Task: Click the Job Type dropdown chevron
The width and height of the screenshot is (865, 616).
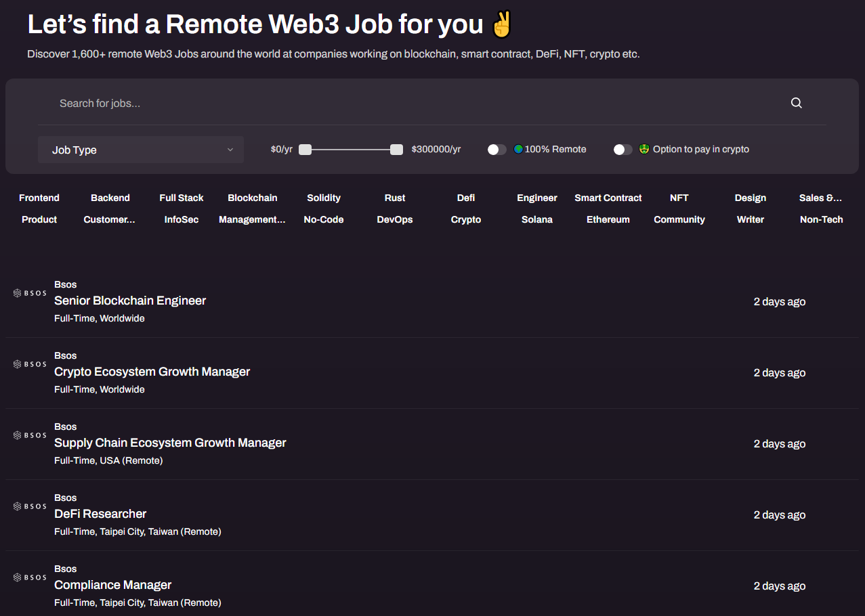Action: click(x=230, y=150)
